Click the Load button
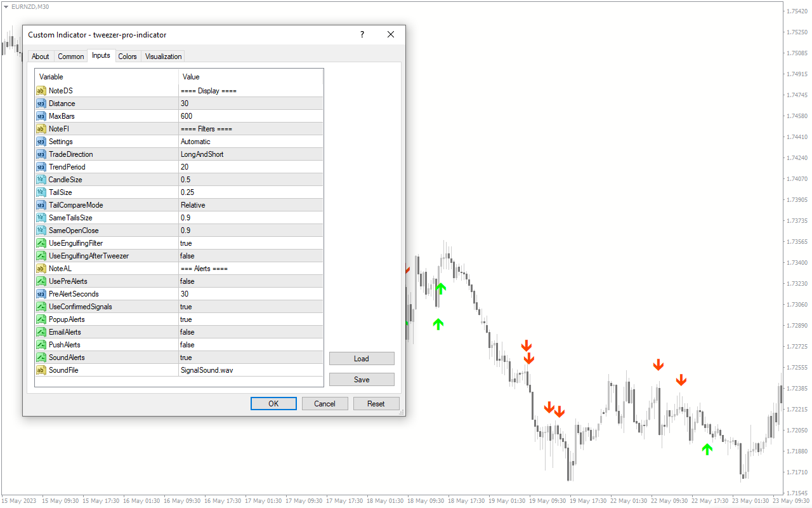Viewport: 812px width, 508px height. coord(362,359)
